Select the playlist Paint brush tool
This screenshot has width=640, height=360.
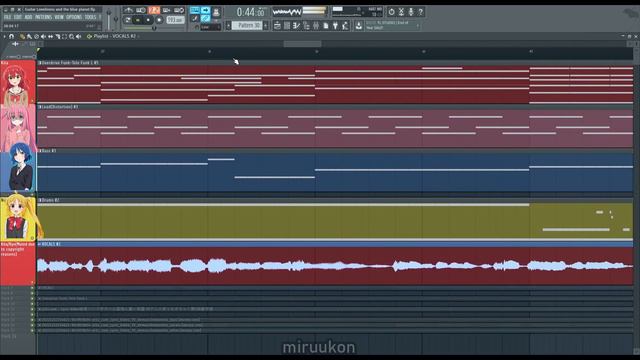point(29,36)
